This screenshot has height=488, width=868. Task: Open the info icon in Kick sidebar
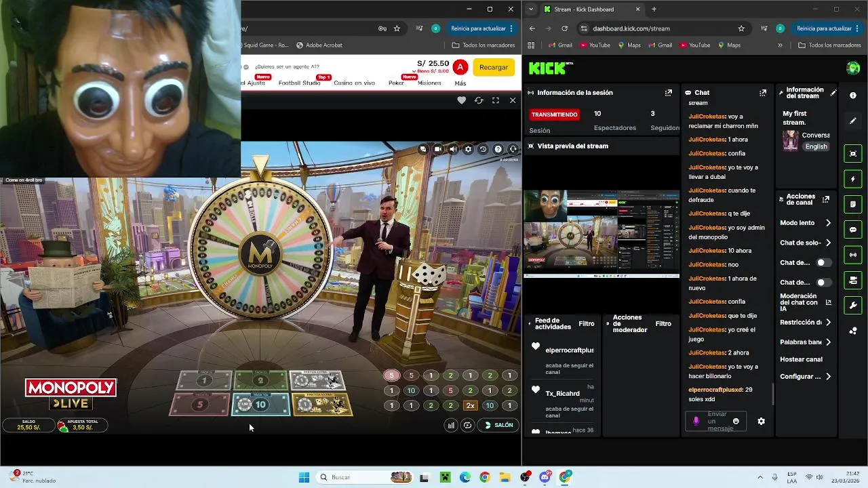[853, 96]
